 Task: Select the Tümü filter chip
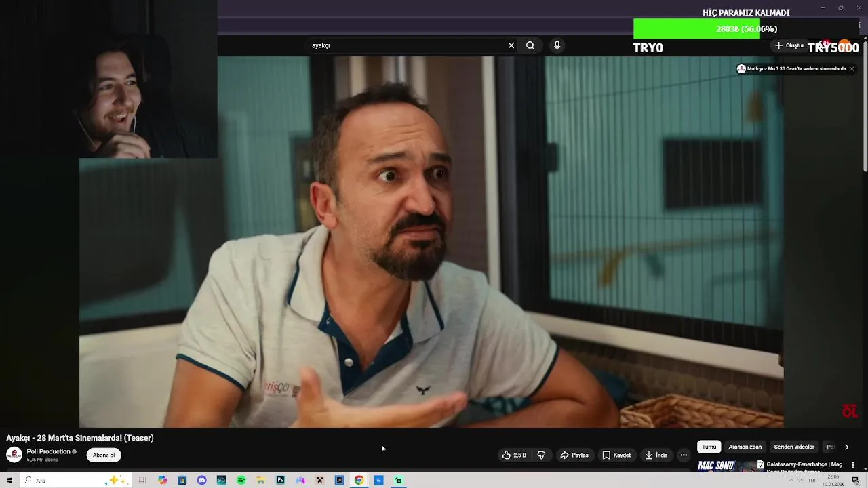click(x=709, y=447)
